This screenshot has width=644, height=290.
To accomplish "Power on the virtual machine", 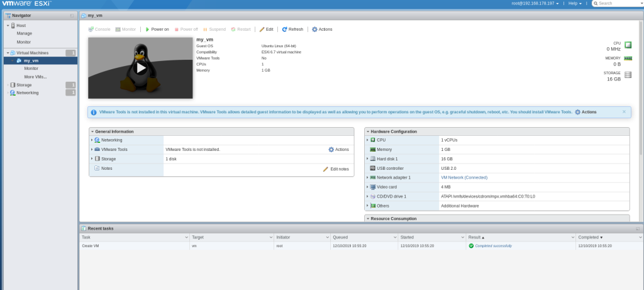I will tap(157, 30).
